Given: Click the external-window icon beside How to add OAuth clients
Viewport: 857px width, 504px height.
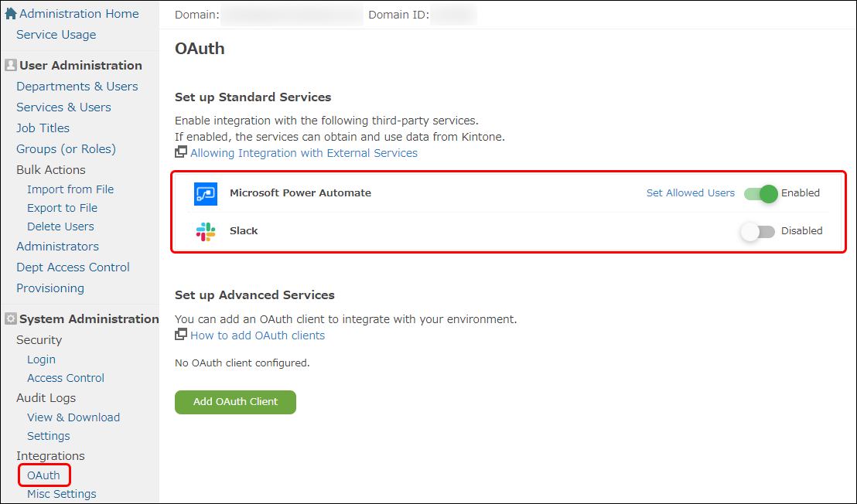Looking at the screenshot, I should click(x=181, y=333).
